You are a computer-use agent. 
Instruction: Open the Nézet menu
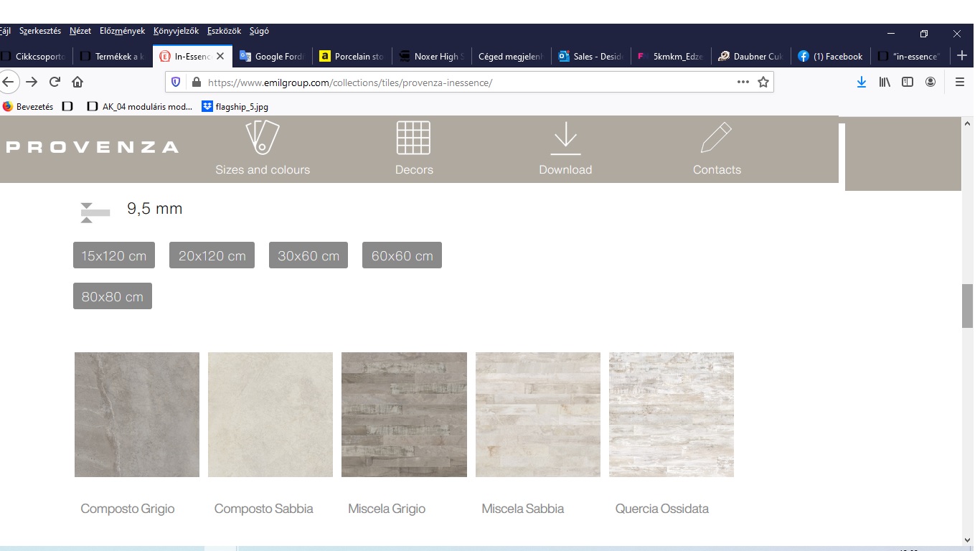tap(80, 32)
